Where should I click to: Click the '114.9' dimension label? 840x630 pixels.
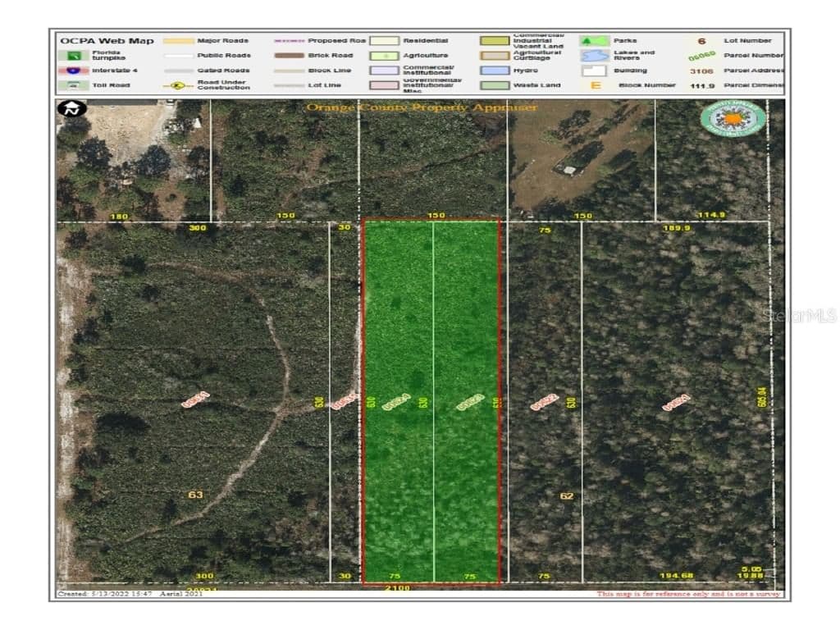[710, 215]
